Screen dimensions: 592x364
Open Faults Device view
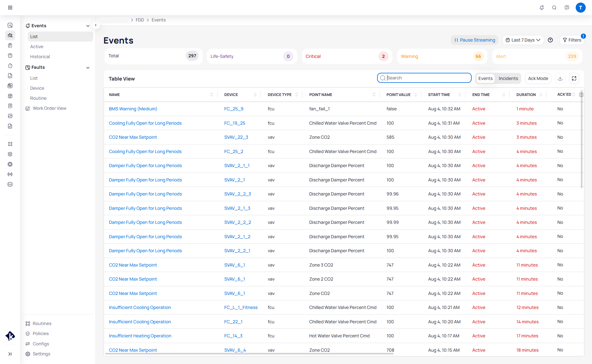pos(37,88)
